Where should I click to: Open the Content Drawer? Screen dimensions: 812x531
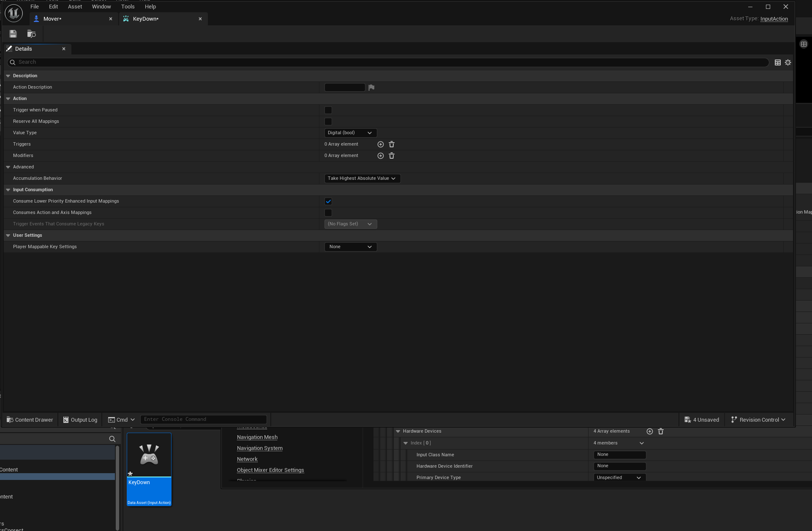point(30,420)
